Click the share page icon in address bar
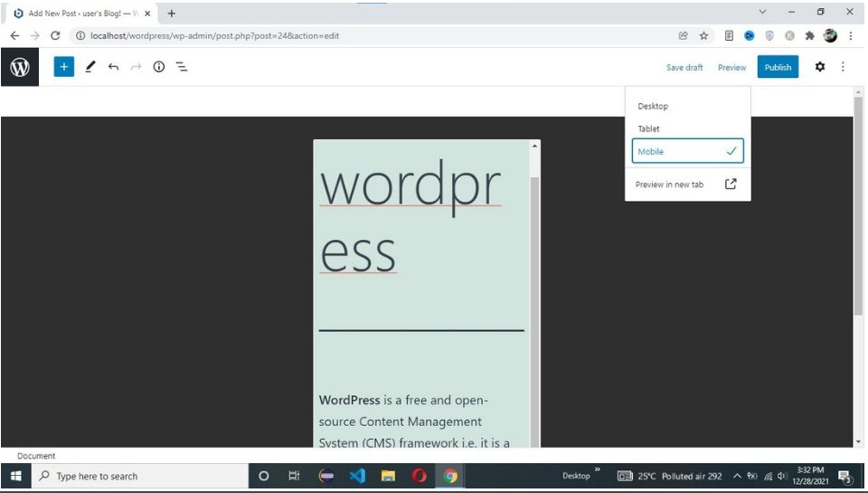 click(x=684, y=35)
